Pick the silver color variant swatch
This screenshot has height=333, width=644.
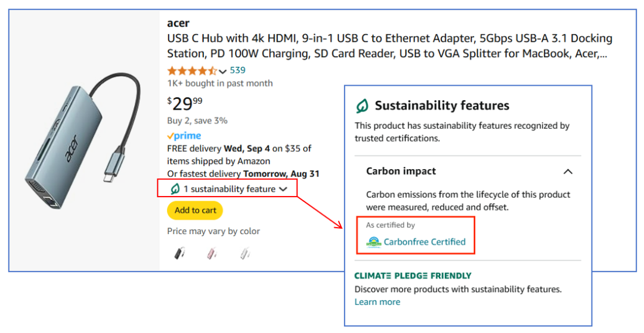tap(244, 254)
